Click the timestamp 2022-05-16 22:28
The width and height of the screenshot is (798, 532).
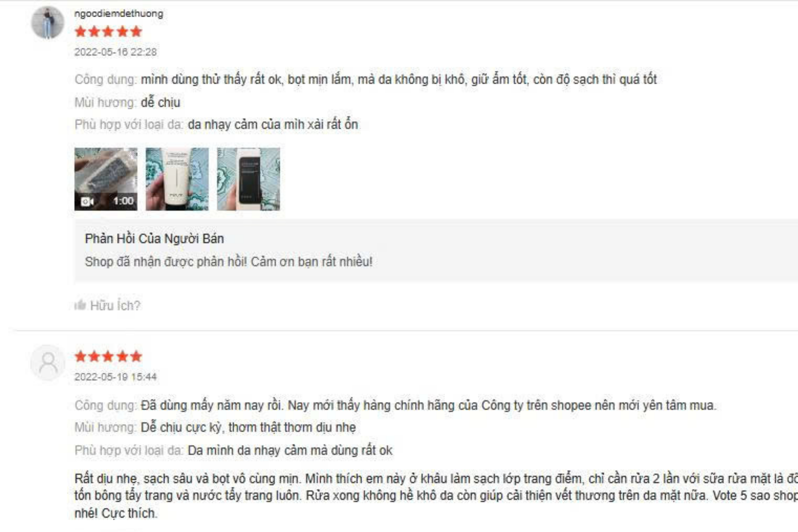coord(116,52)
